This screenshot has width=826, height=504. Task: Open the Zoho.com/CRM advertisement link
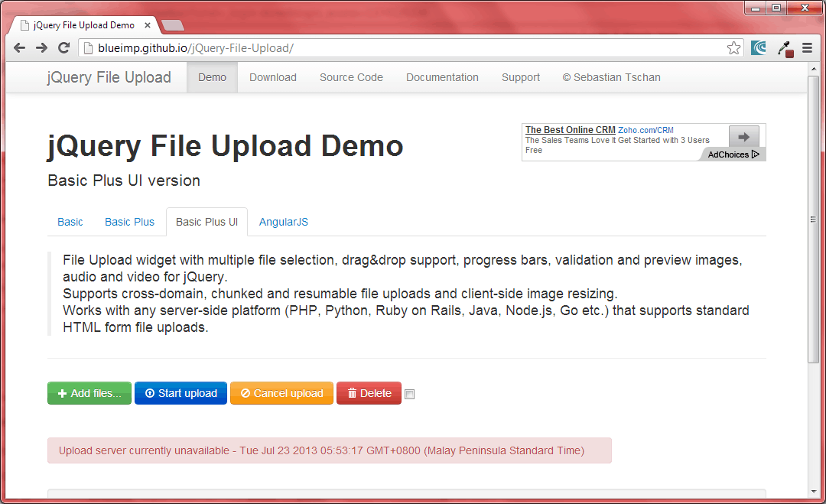pyautogui.click(x=645, y=129)
